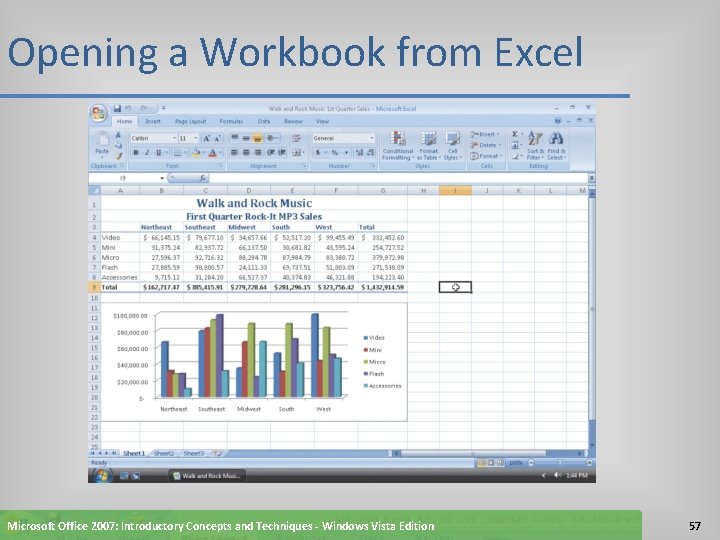
Task: Click the Insert Function fx icon
Action: click(x=202, y=178)
